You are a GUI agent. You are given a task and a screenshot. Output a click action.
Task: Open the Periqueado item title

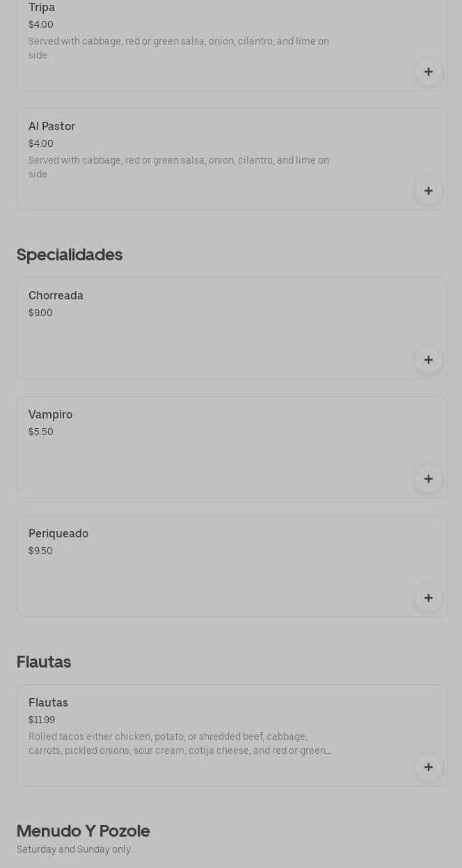pos(58,534)
